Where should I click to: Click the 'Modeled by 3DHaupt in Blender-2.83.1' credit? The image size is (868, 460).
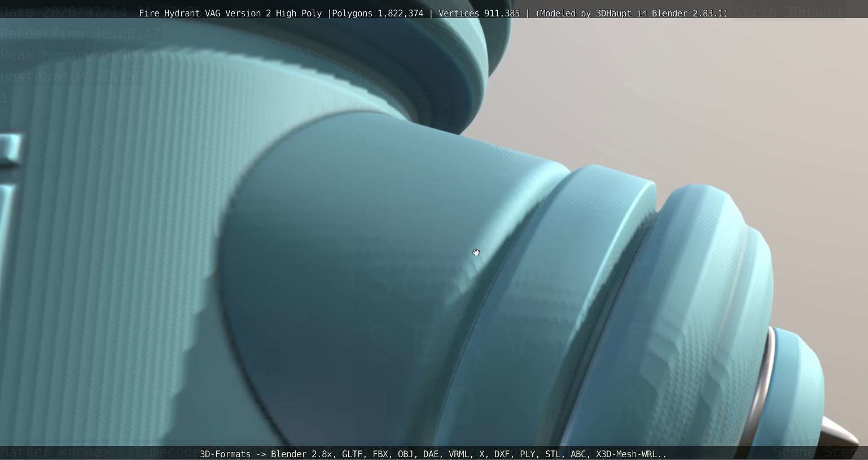632,14
